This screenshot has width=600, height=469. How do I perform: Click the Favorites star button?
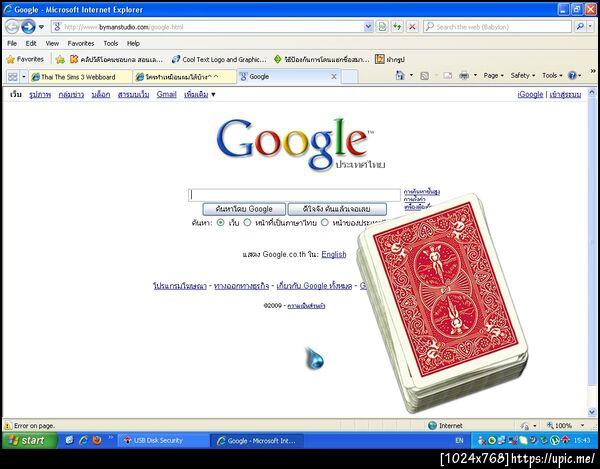[x=25, y=59]
